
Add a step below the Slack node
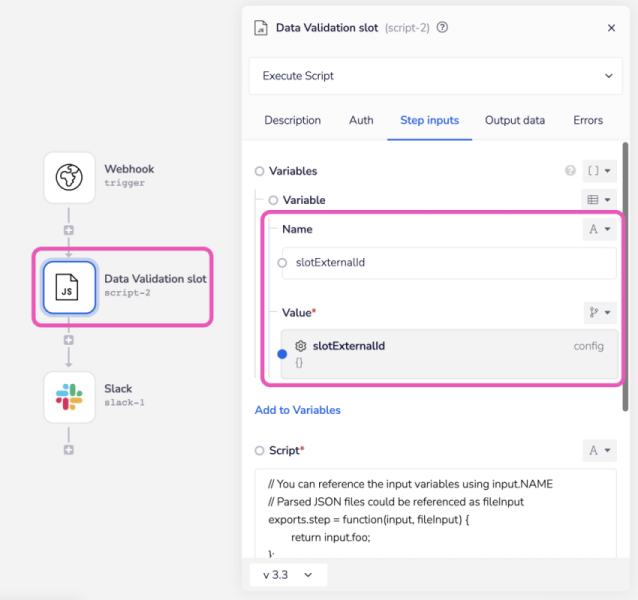coord(69,450)
